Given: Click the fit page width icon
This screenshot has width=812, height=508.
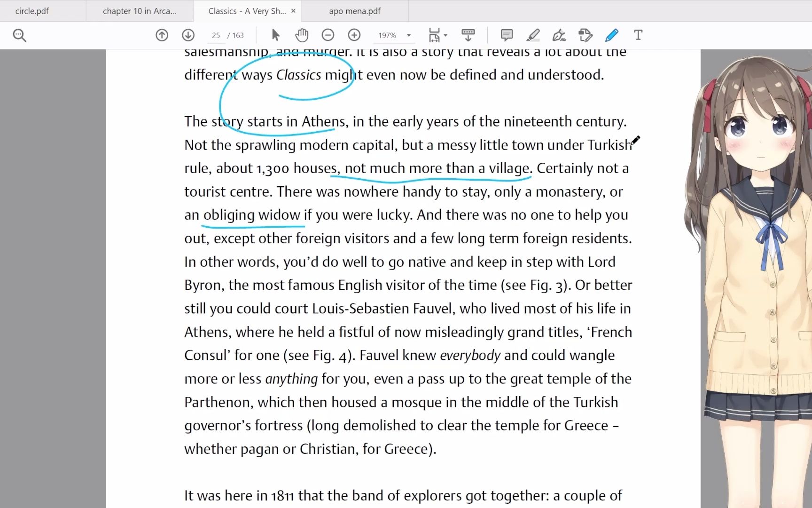Looking at the screenshot, I should 434,35.
